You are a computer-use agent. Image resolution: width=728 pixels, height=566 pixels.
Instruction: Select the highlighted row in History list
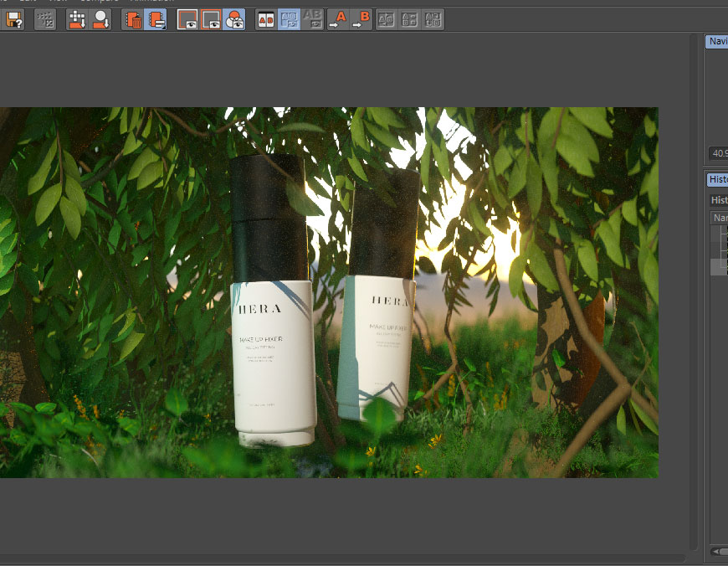(x=719, y=267)
